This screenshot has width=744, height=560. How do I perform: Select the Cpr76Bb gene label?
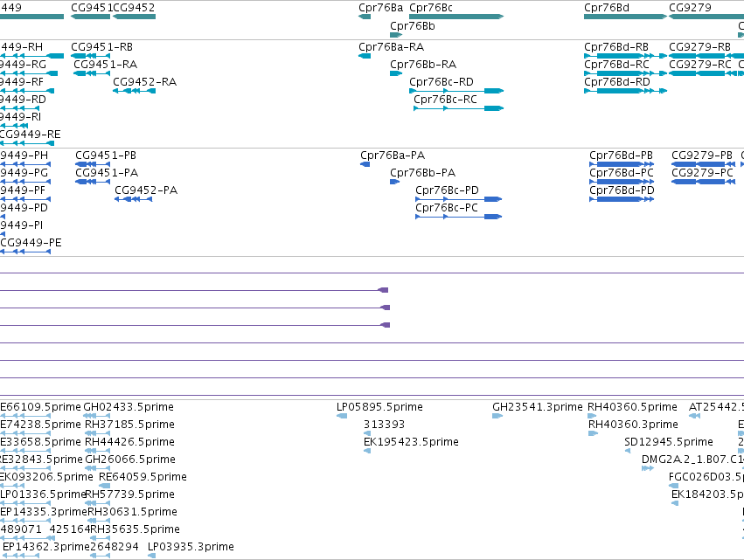tap(413, 25)
